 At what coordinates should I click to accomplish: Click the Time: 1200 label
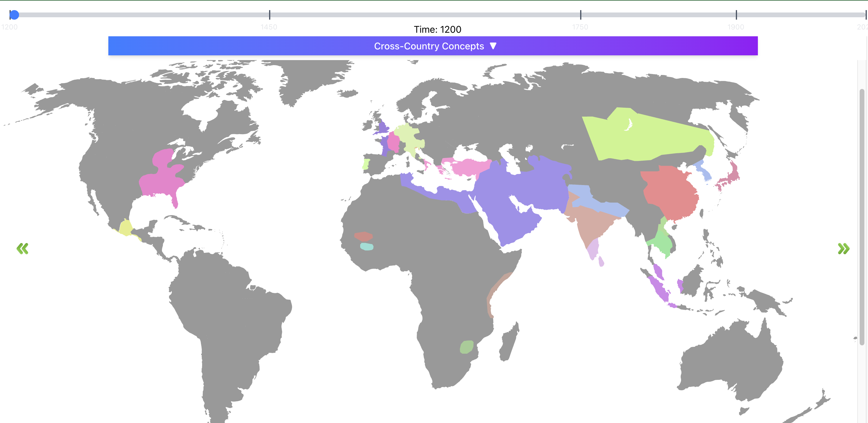point(437,29)
